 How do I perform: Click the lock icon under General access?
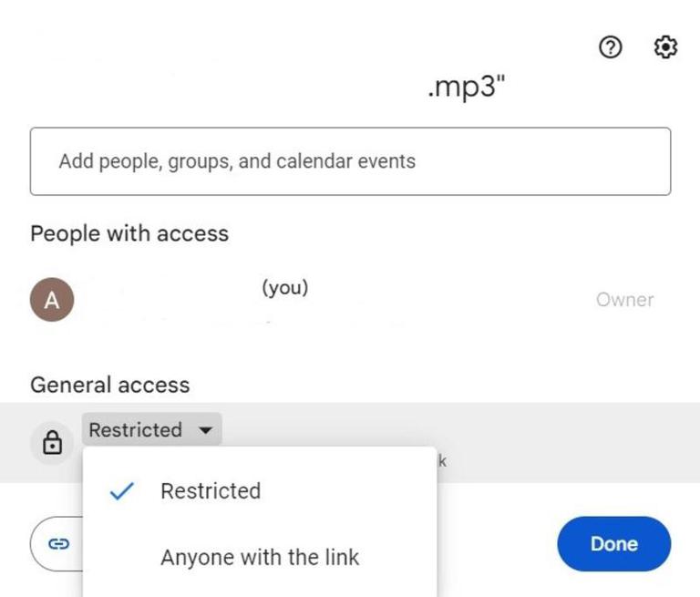(x=53, y=443)
